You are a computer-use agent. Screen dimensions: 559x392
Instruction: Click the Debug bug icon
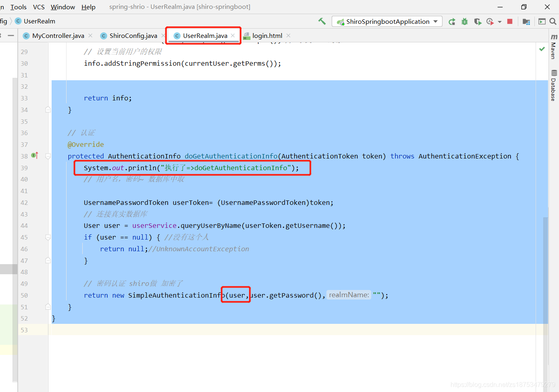point(465,21)
